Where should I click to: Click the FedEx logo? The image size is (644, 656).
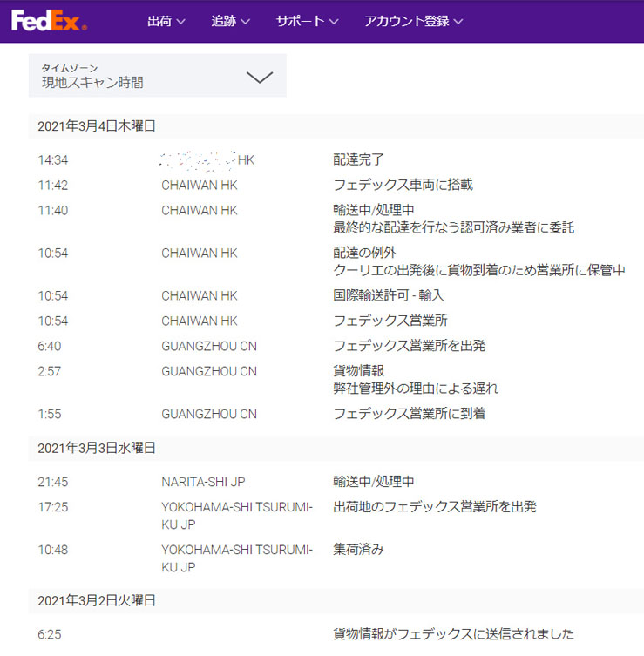point(49,20)
